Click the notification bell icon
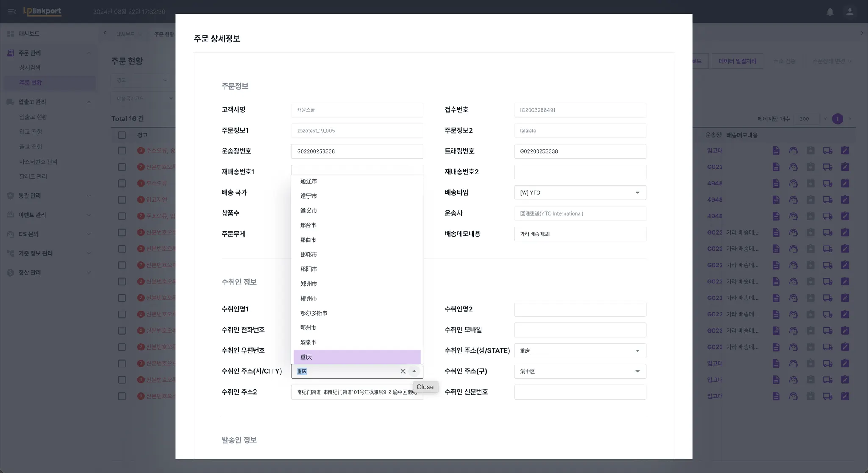868x473 pixels. 830,12
